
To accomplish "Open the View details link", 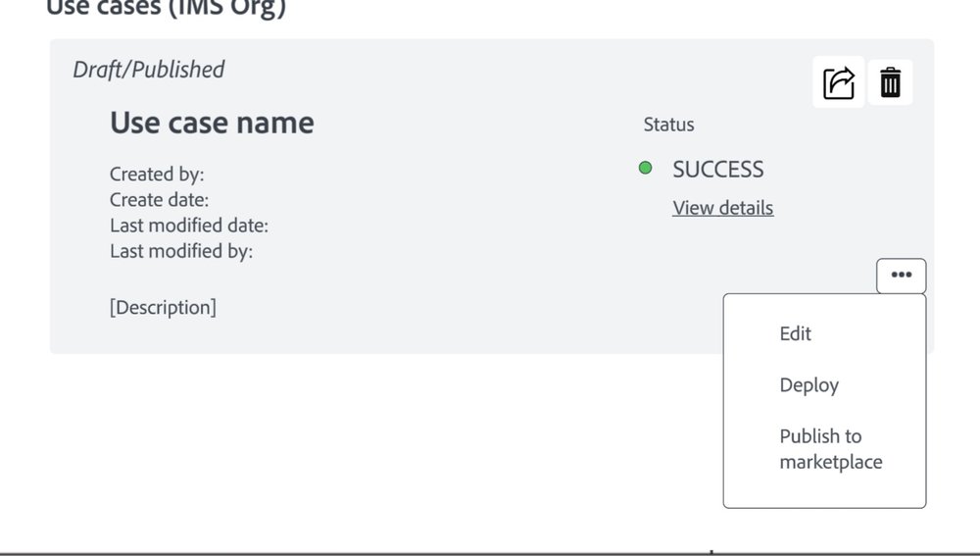I will (x=722, y=208).
